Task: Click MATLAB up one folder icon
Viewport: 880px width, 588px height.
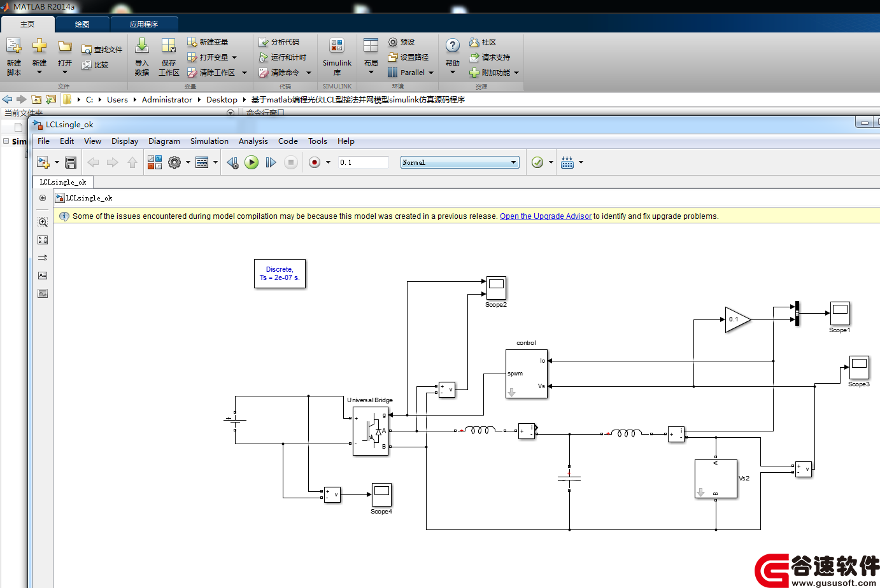Action: 36,99
